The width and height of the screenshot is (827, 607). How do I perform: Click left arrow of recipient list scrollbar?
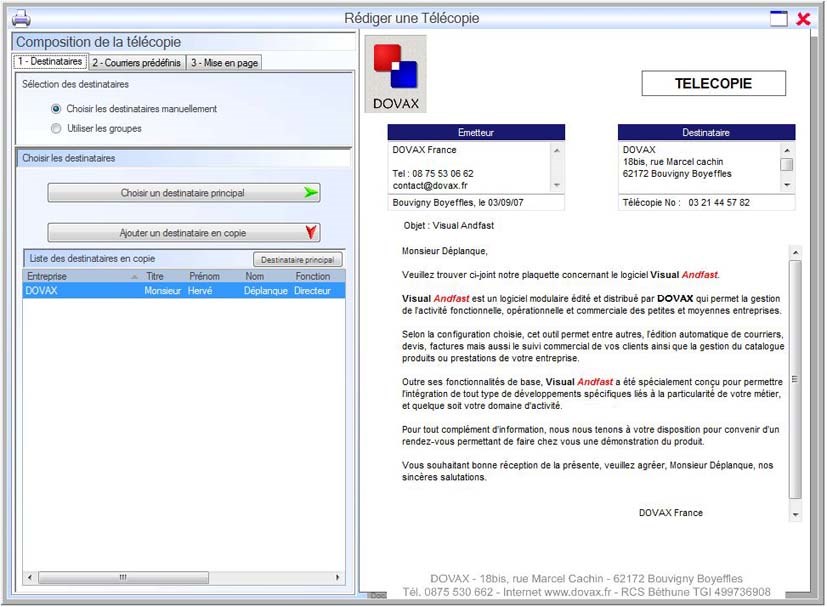(x=30, y=577)
